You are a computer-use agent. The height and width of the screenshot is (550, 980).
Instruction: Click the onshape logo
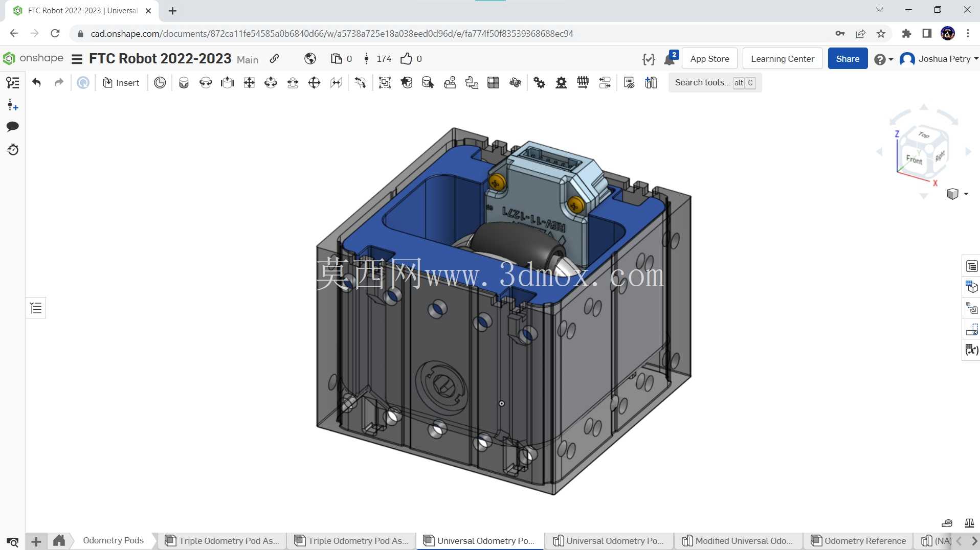[x=33, y=58]
